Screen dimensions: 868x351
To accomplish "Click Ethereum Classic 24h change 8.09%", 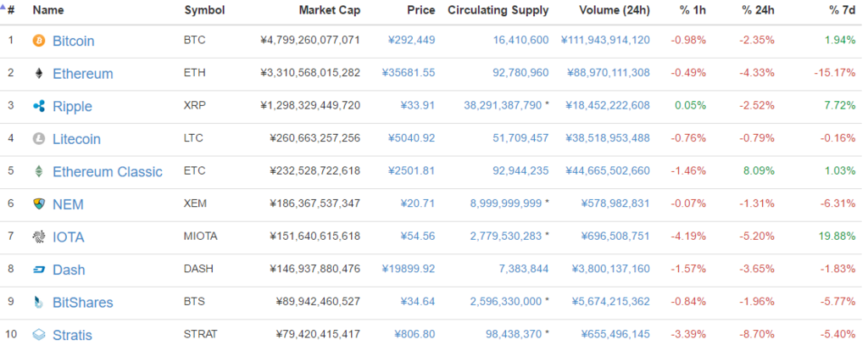I will click(x=759, y=170).
